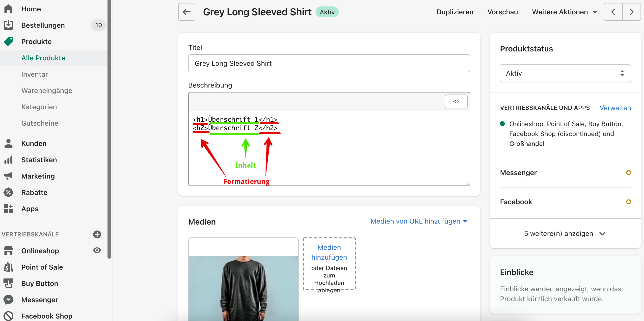Image resolution: width=644 pixels, height=321 pixels.
Task: Go to the next product
Action: (632, 12)
